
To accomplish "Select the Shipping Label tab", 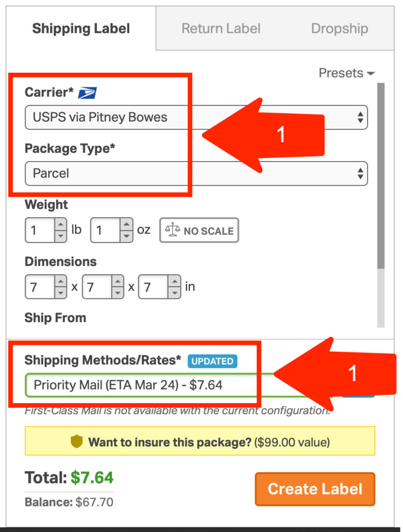I will 81,29.
